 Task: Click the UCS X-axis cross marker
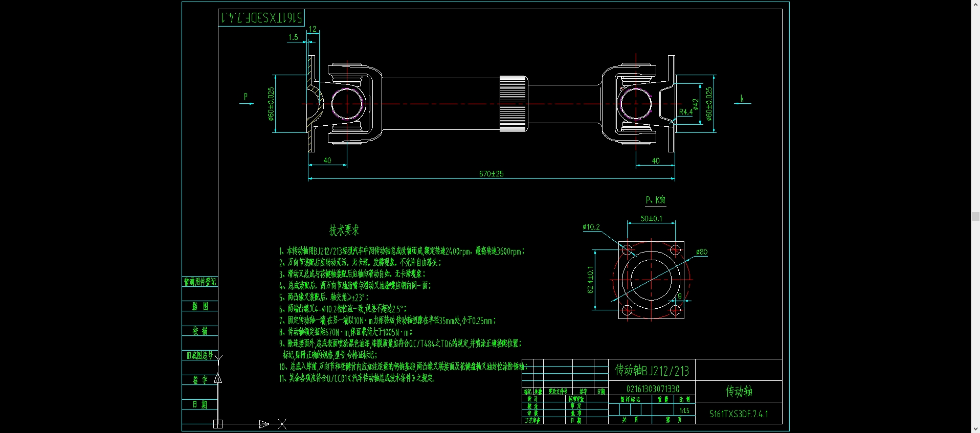click(x=282, y=424)
